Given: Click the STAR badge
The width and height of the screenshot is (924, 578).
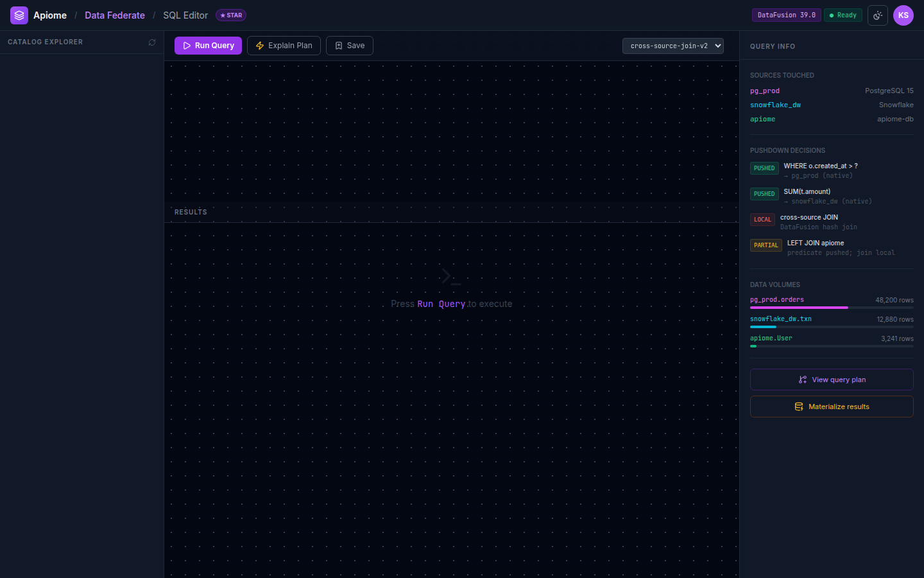Looking at the screenshot, I should click(231, 15).
